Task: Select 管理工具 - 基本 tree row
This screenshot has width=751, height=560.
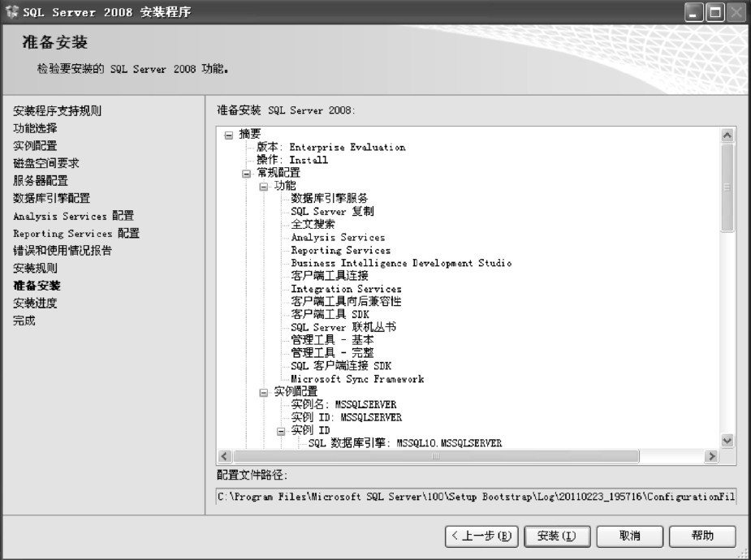Action: 332,340
